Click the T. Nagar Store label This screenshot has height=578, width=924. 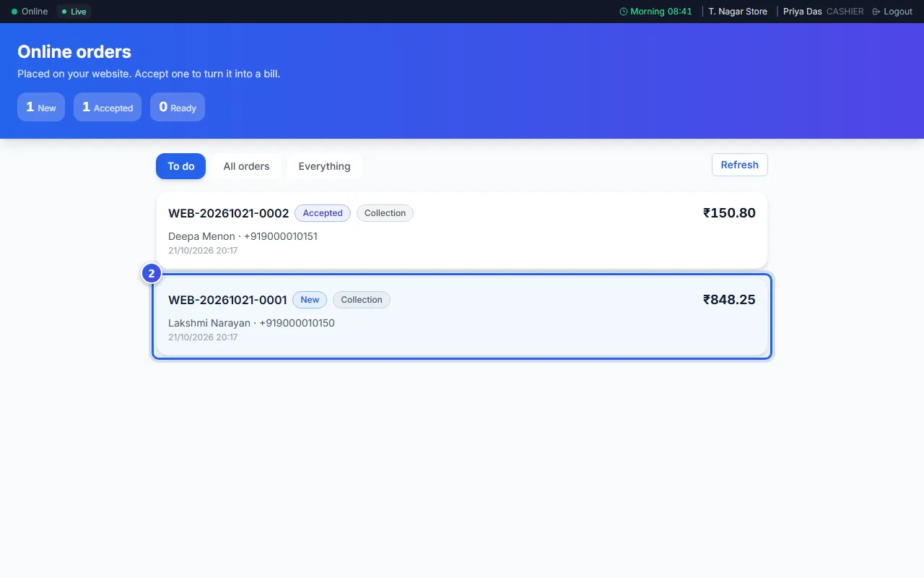[738, 12]
